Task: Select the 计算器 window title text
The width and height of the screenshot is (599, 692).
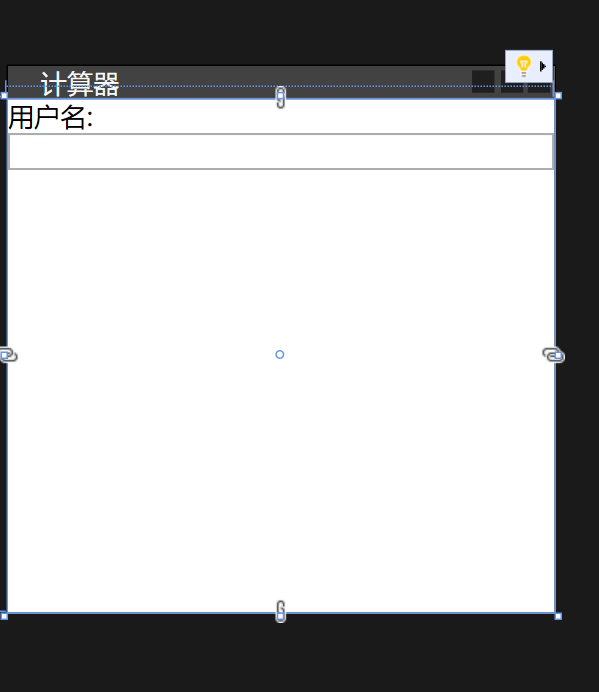Action: pyautogui.click(x=80, y=83)
